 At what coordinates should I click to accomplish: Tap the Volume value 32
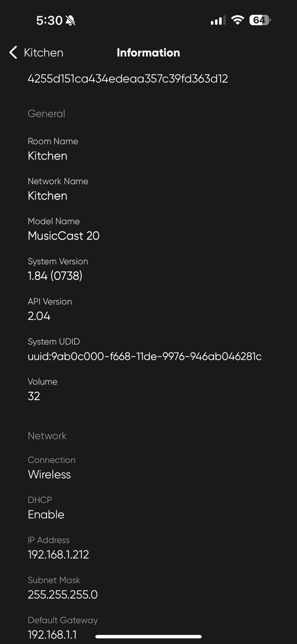[34, 396]
